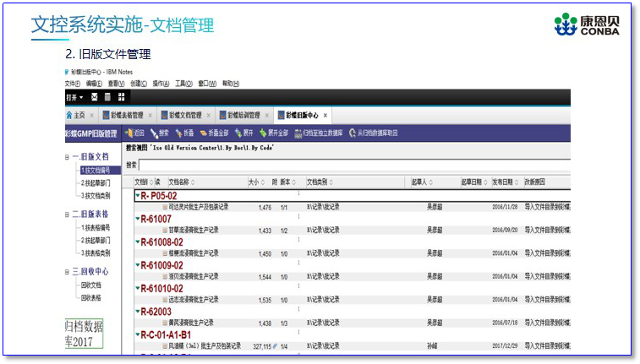This screenshot has width=640, height=364.
Task: Switch to the 彩蝶文档管理 tab
Action: click(x=184, y=115)
